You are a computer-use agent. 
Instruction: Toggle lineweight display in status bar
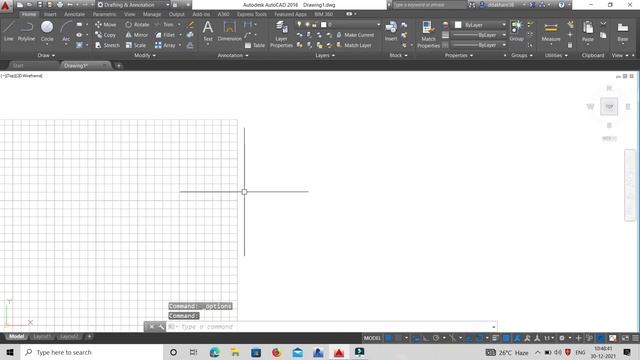pyautogui.click(x=495, y=338)
